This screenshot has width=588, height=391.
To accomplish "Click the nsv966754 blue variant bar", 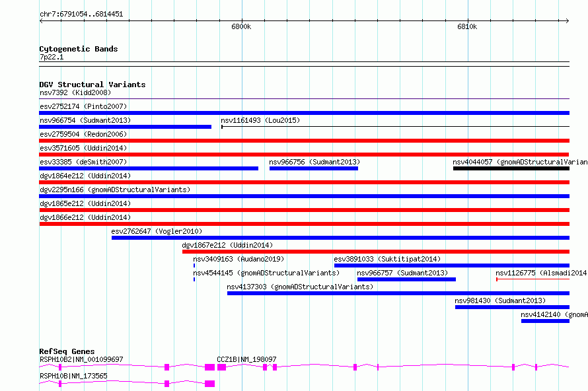I will click(x=126, y=127).
